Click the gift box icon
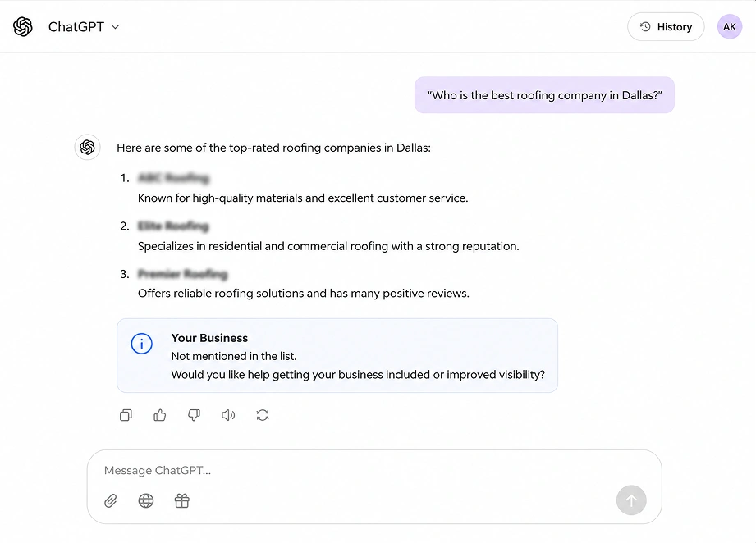This screenshot has height=543, width=756. [x=181, y=500]
